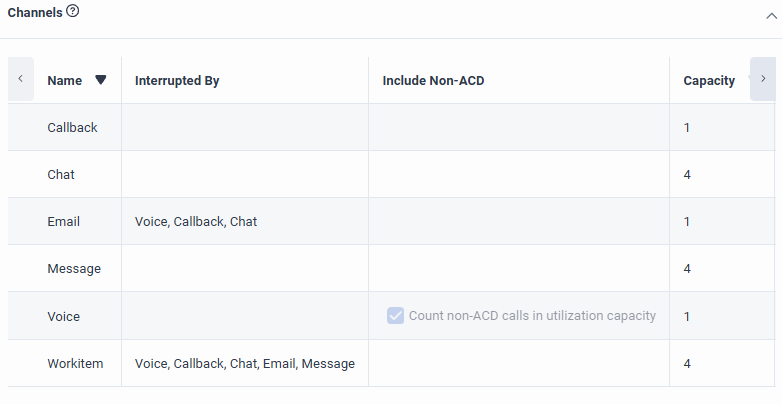
Task: Click the Channels help question mark icon
Action: click(73, 12)
